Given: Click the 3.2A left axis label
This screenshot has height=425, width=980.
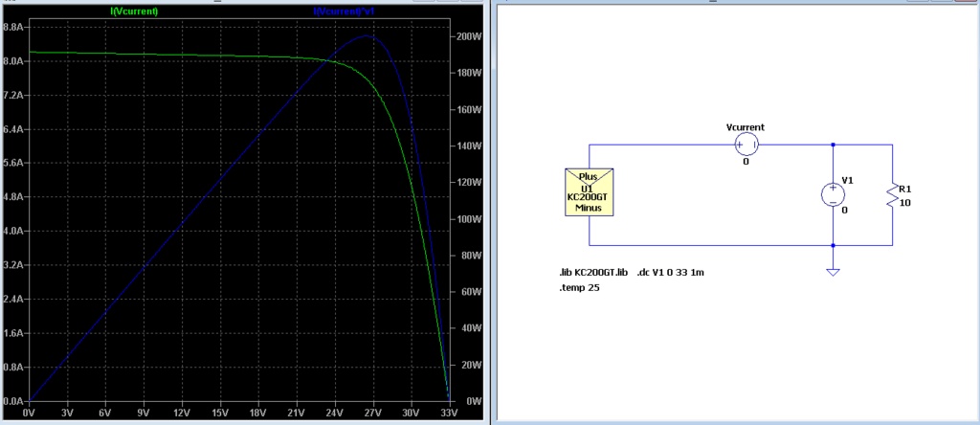Looking at the screenshot, I should (x=13, y=265).
